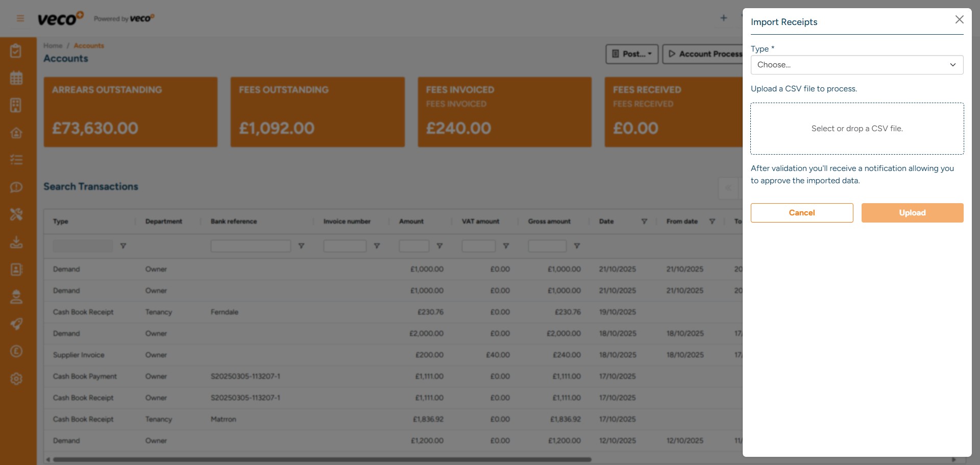
Task: Click the Bank reference filter input
Action: [x=251, y=246]
